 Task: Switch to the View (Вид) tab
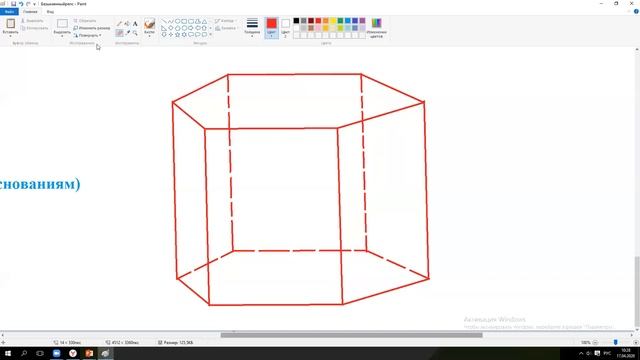pyautogui.click(x=50, y=11)
